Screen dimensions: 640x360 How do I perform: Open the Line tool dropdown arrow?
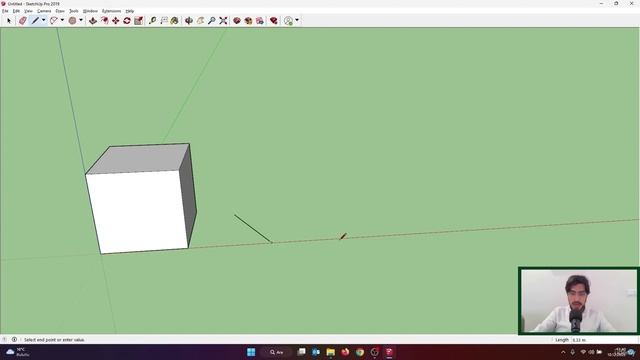click(43, 20)
